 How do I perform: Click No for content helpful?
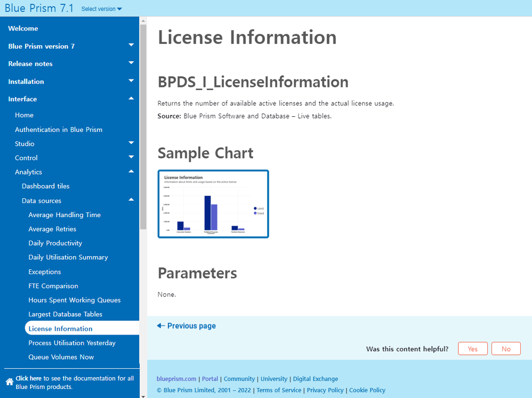pyautogui.click(x=506, y=349)
